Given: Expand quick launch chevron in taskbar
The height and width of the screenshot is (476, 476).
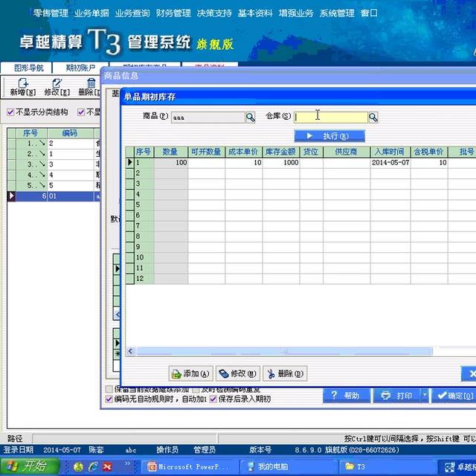Looking at the screenshot, I should (x=127, y=463).
